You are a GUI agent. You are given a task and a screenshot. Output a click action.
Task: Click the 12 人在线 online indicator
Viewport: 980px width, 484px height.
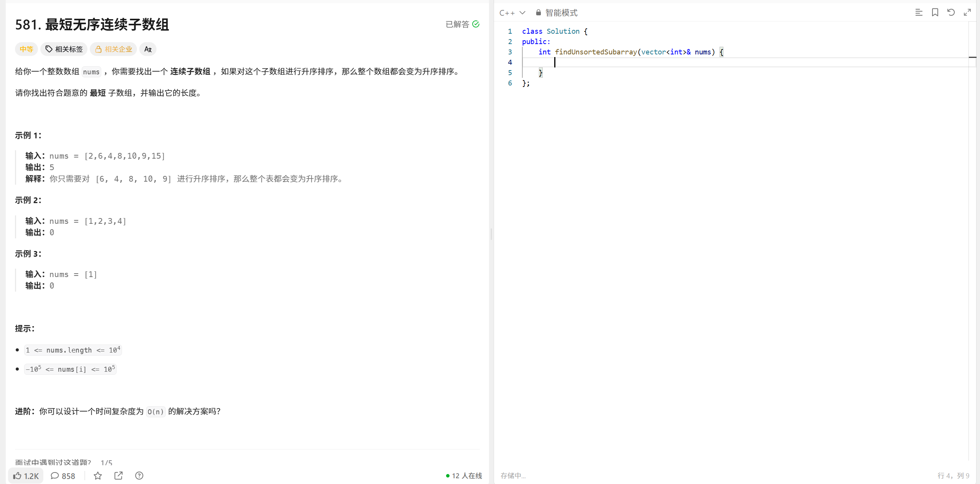point(464,476)
